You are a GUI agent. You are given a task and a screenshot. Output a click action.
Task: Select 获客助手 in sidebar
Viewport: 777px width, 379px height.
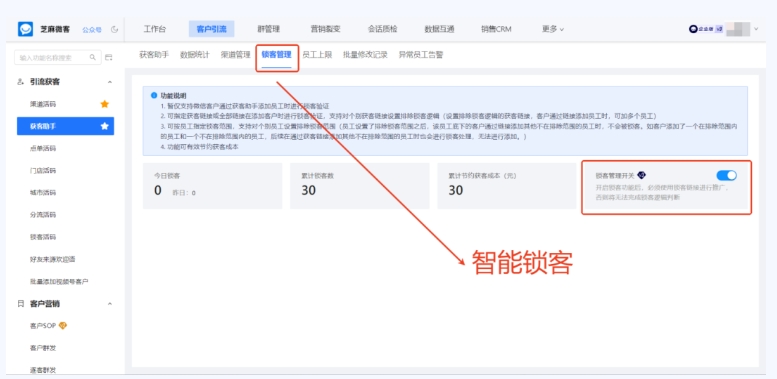coord(65,126)
